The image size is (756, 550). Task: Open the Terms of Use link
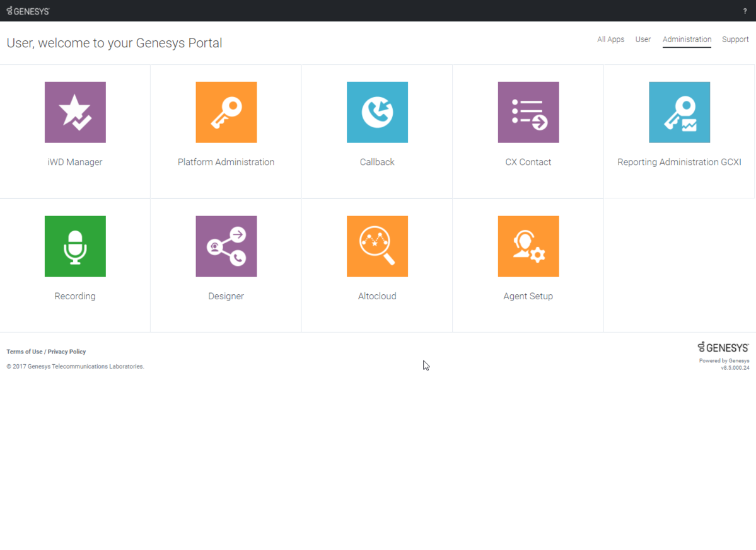click(25, 352)
